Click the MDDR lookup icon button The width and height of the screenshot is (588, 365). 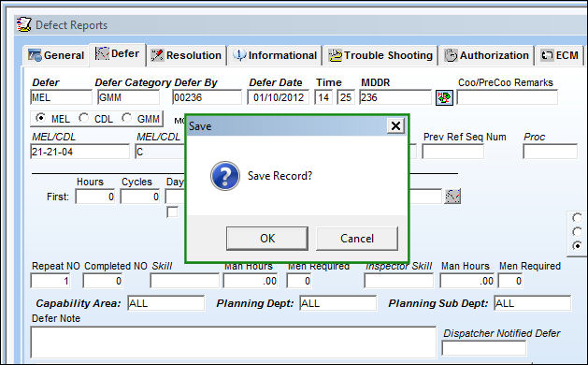click(x=444, y=97)
